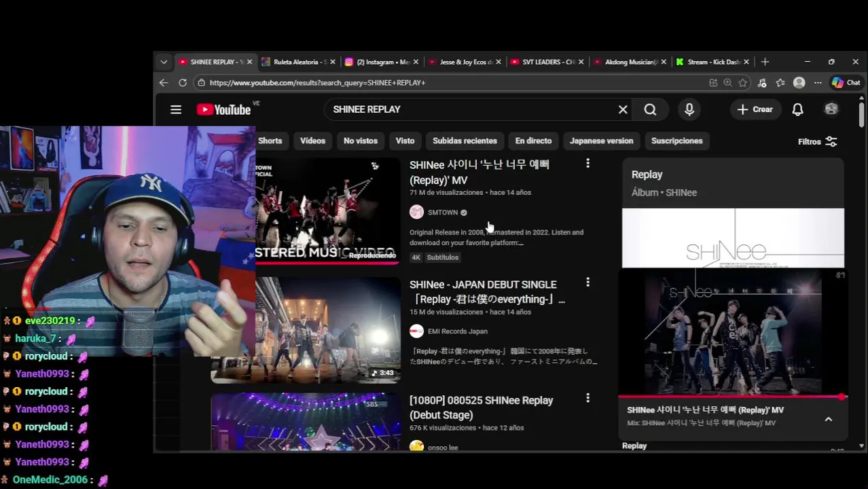Open JAPAN DEBUT SINGLE video title
868x489 pixels.
[x=487, y=291]
